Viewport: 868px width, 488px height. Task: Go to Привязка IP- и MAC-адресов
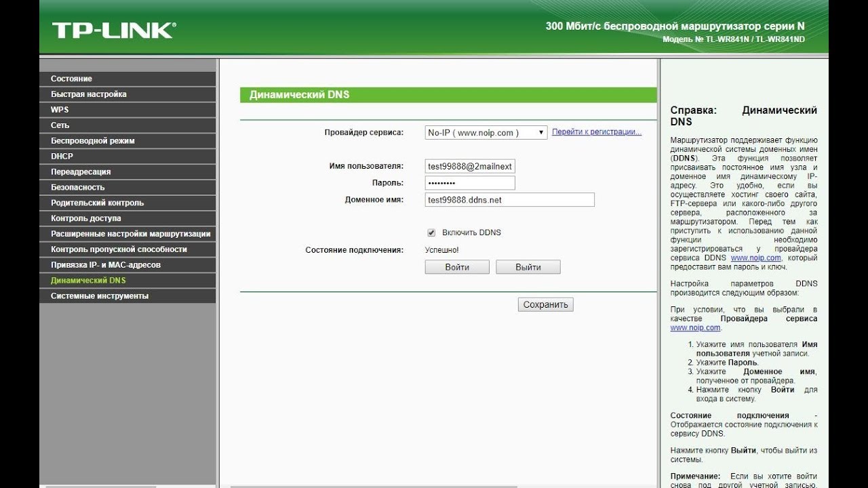[127, 265]
